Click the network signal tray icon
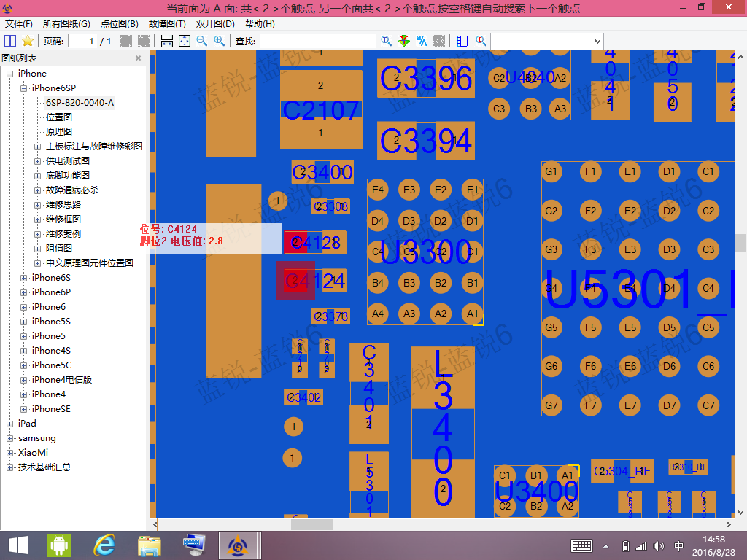The height and width of the screenshot is (560, 747). (x=642, y=546)
